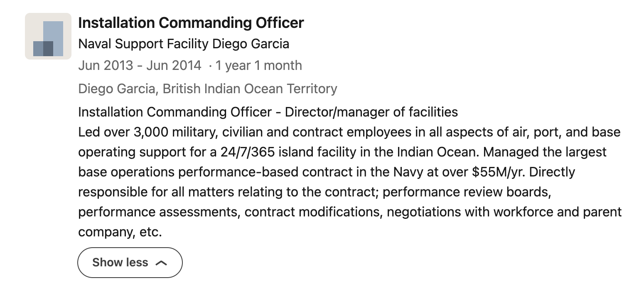The height and width of the screenshot is (288, 644).
Task: Open the Naval Support Facility Diego Garcia company
Action: (x=183, y=44)
